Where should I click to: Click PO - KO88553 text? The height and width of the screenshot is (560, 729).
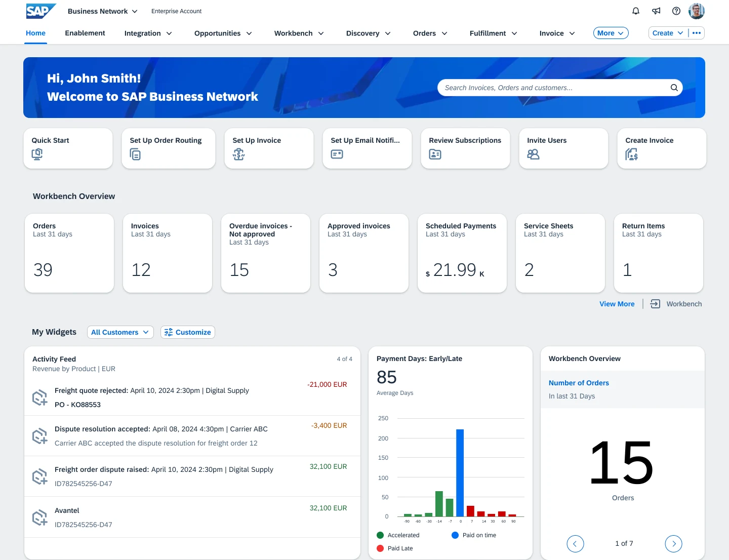(x=77, y=405)
